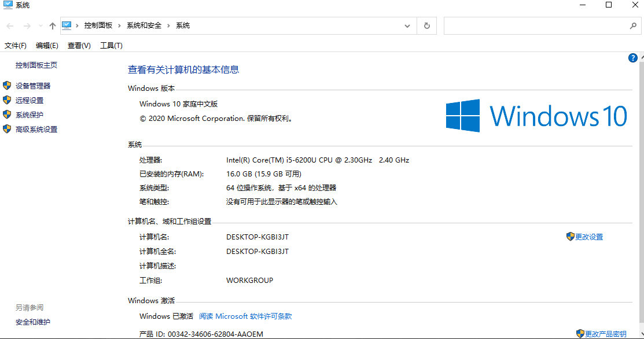Open 远程设置 link
This screenshot has height=339, width=644.
pos(30,100)
